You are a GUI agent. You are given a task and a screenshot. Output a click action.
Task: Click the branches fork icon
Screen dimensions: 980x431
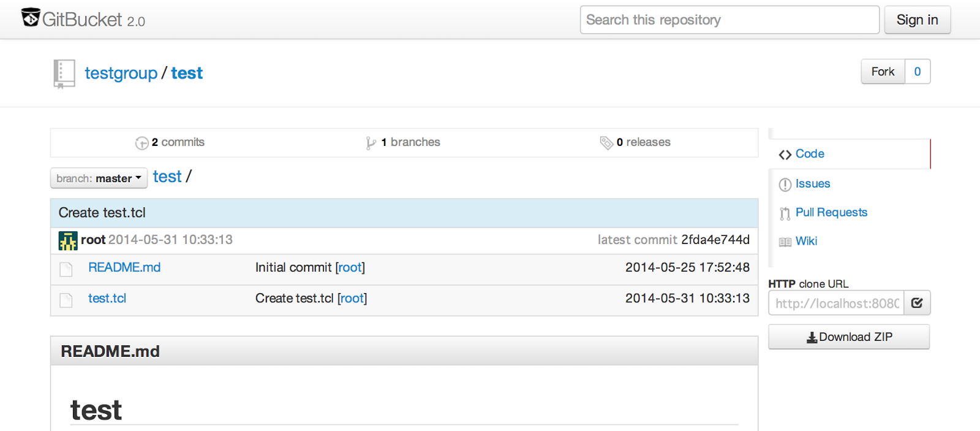(x=371, y=143)
